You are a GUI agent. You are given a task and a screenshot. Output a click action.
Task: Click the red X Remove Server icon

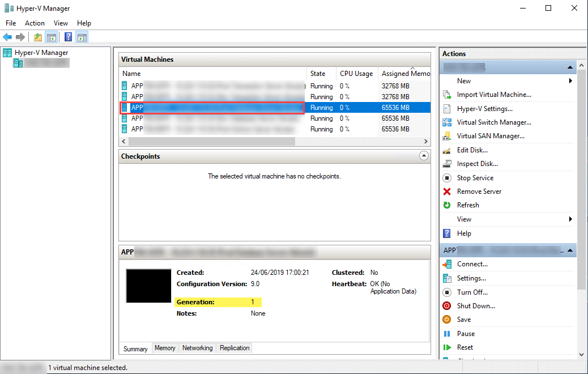(447, 192)
